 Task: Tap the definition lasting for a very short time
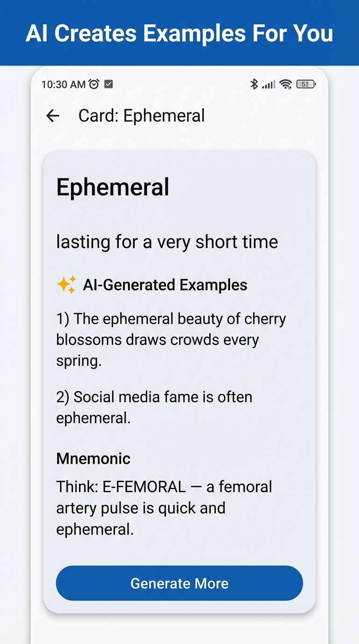coord(167,242)
